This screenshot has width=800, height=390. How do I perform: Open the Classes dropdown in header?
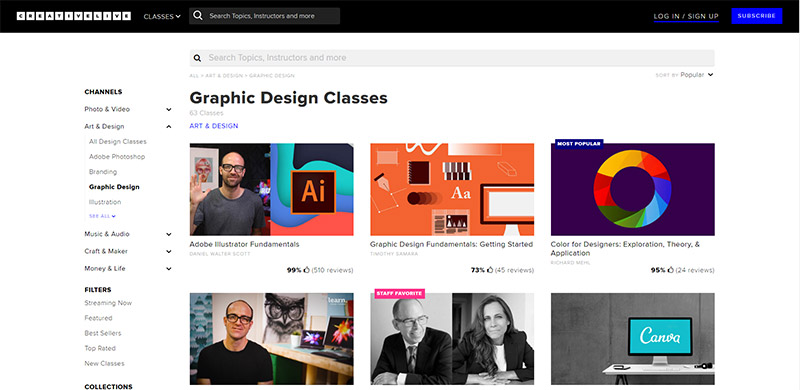[x=162, y=16]
